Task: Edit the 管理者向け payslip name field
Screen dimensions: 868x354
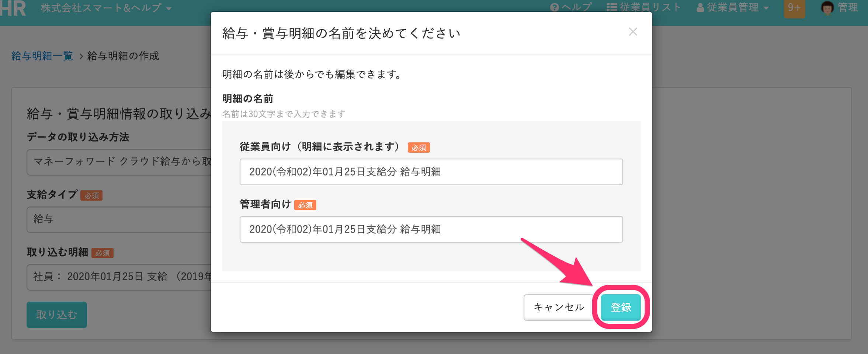Action: pyautogui.click(x=431, y=229)
